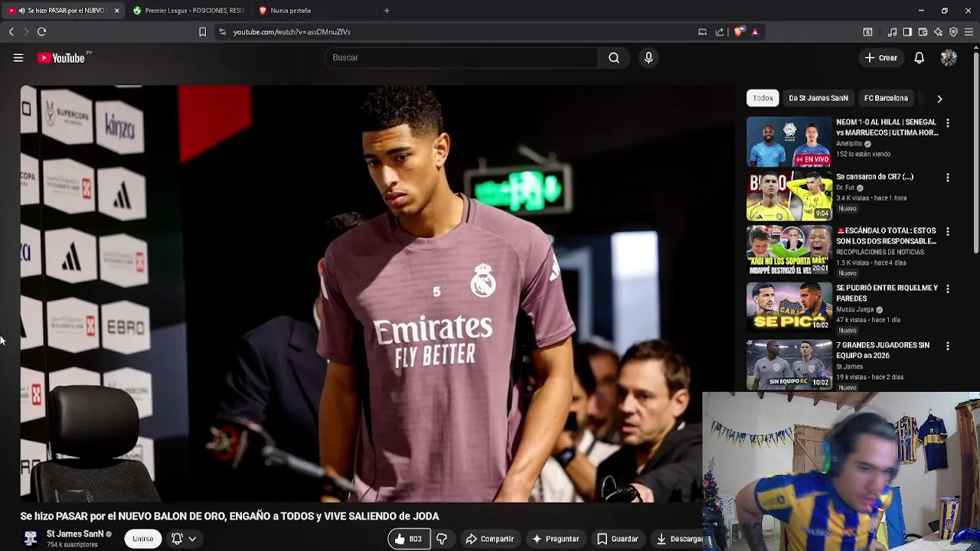The width and height of the screenshot is (980, 551).
Task: Open options for NEOM 1-0 Al Hilal video
Action: [948, 123]
